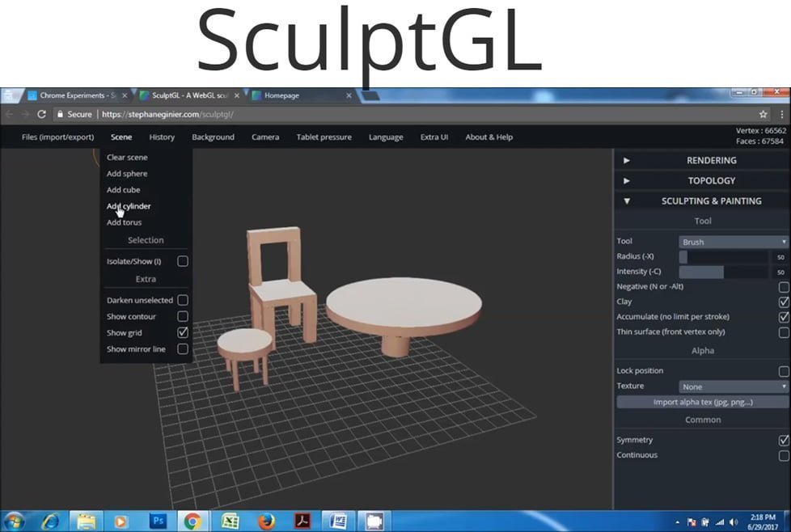The height and width of the screenshot is (532, 791).
Task: Enable Lock position checkbox
Action: point(784,372)
